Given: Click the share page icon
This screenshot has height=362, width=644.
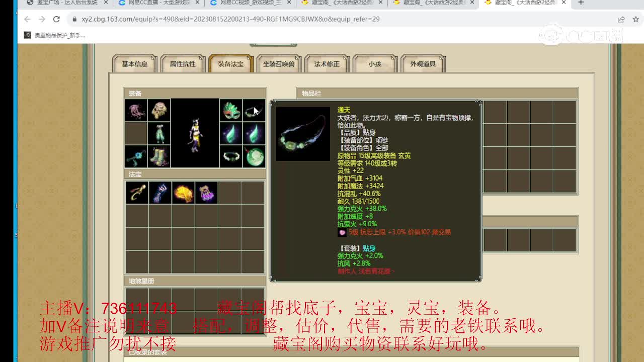Looking at the screenshot, I should click(621, 19).
